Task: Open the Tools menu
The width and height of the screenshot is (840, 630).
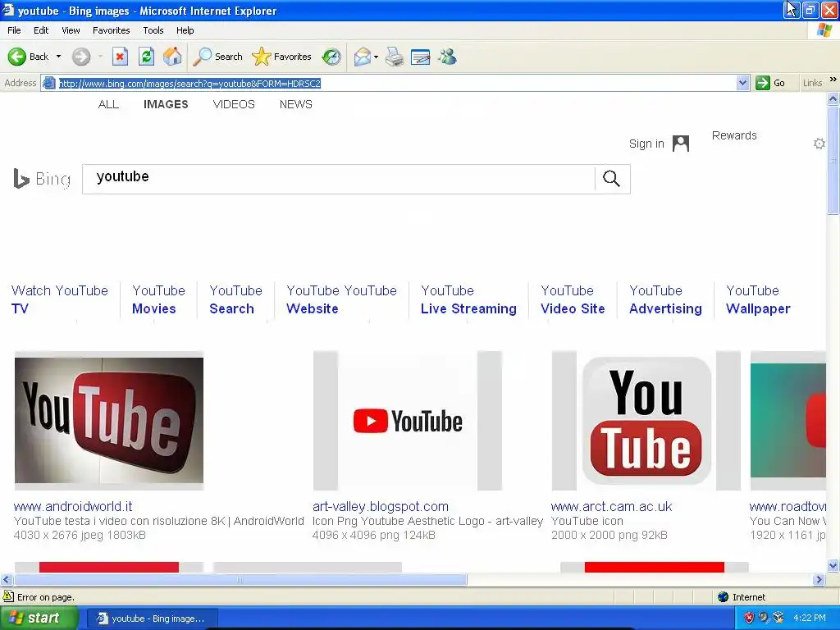Action: pos(153,30)
